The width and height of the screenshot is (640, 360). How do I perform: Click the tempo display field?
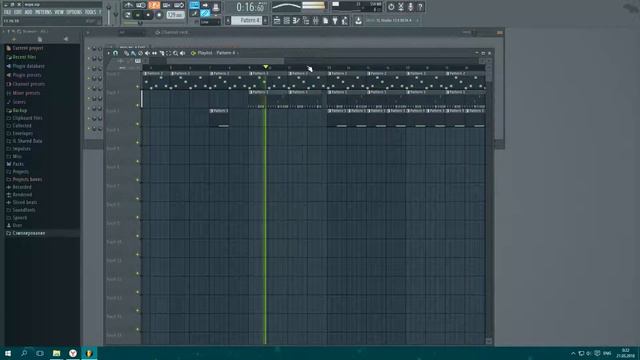click(x=176, y=15)
